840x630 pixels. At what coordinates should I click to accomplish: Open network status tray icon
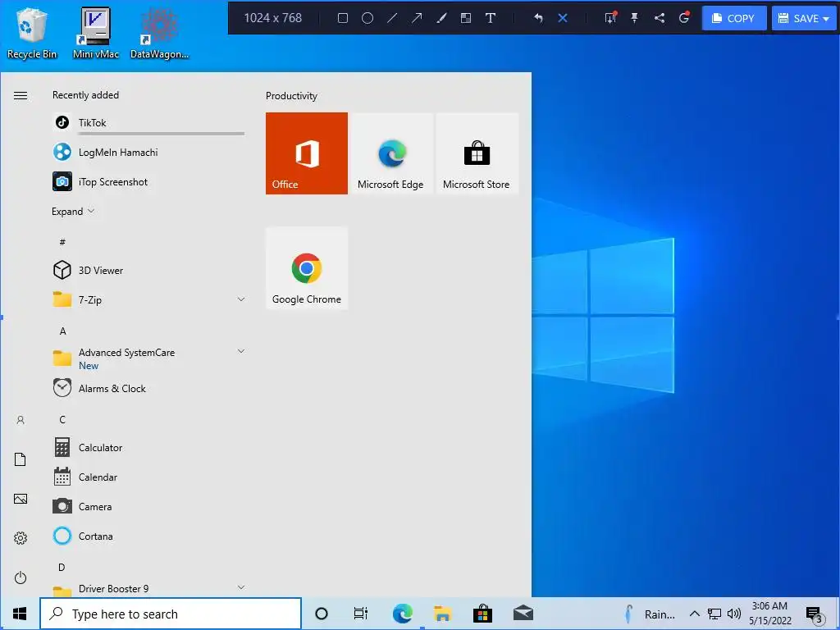[714, 614]
